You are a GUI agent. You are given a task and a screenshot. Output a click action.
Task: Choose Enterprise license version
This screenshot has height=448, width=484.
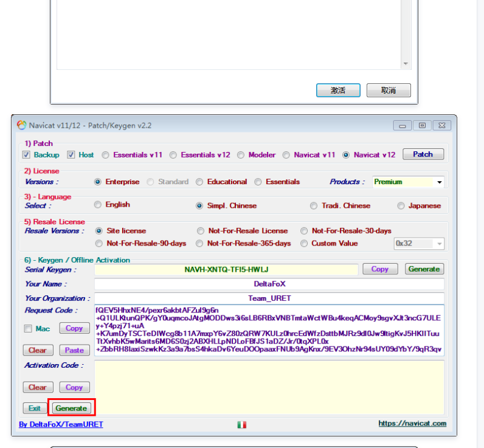(97, 182)
